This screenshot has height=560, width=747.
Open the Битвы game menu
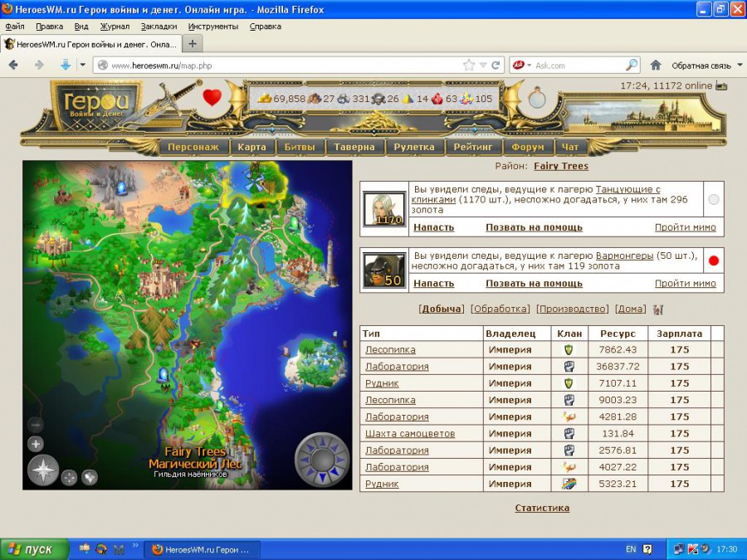(300, 147)
